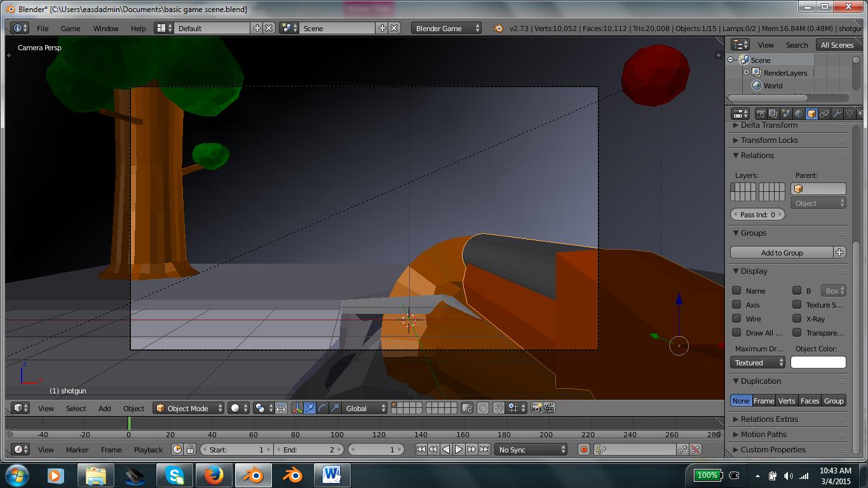Enable the Wire display checkbox

pos(736,318)
